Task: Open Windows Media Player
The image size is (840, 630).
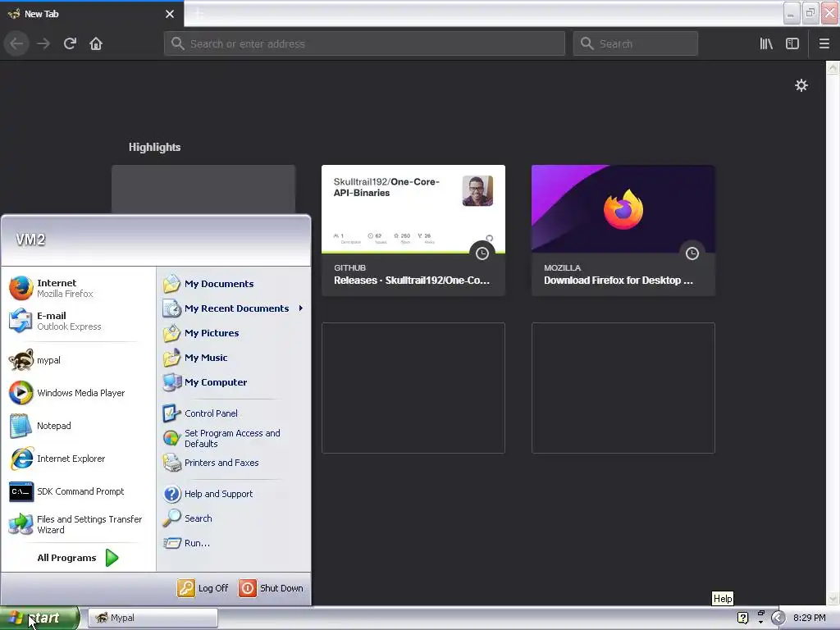Action: point(78,393)
